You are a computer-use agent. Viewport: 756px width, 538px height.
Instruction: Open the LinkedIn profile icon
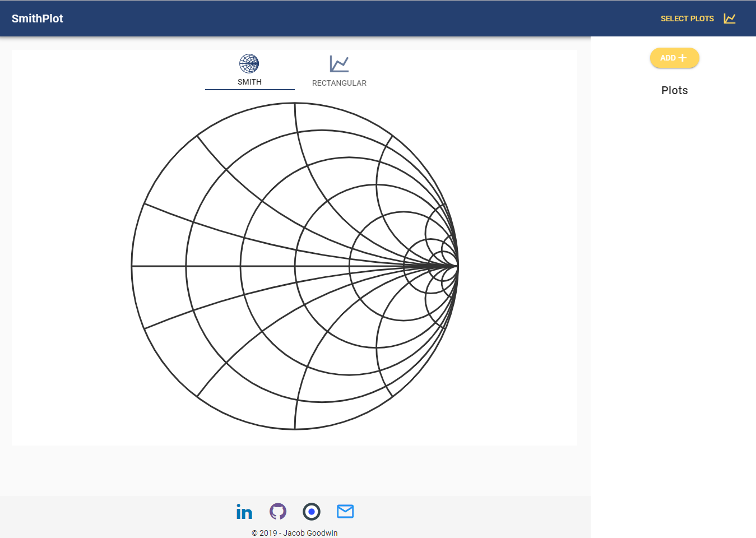[x=244, y=512]
